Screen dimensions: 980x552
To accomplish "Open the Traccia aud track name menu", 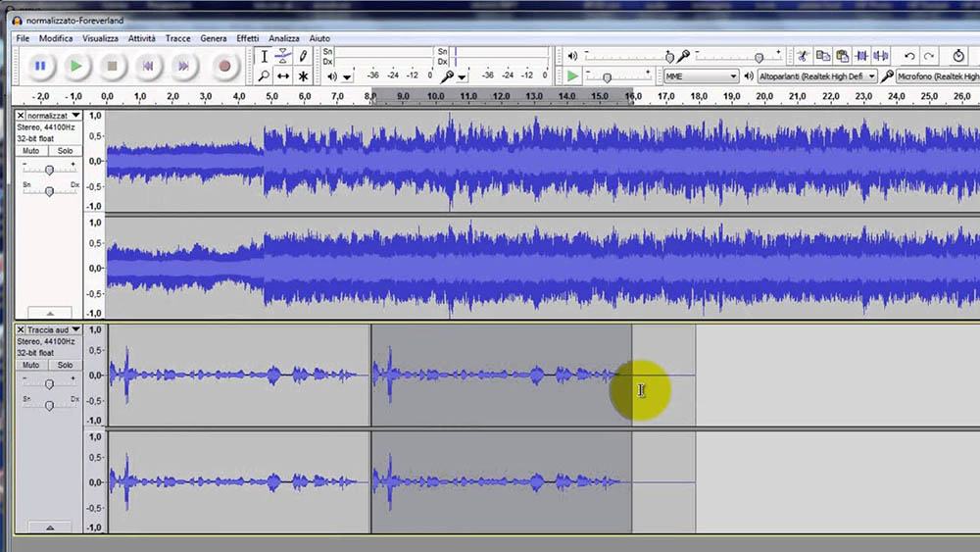I will [49, 330].
